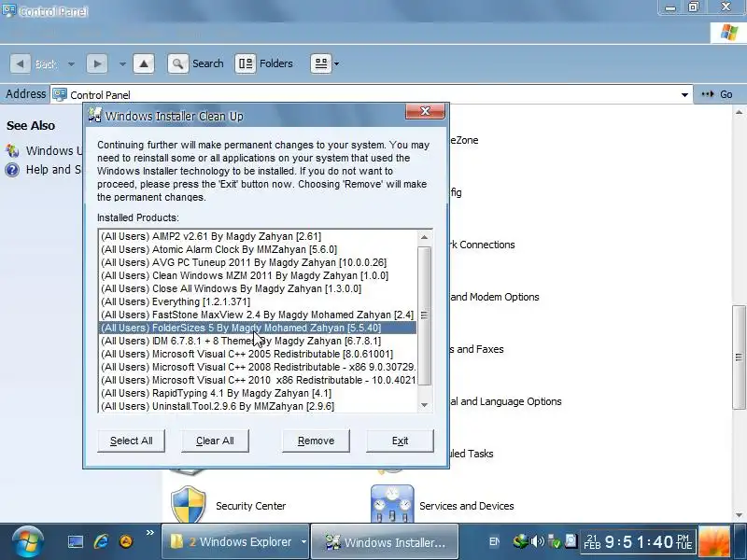
Task: Open Services and Devices label
Action: click(466, 506)
